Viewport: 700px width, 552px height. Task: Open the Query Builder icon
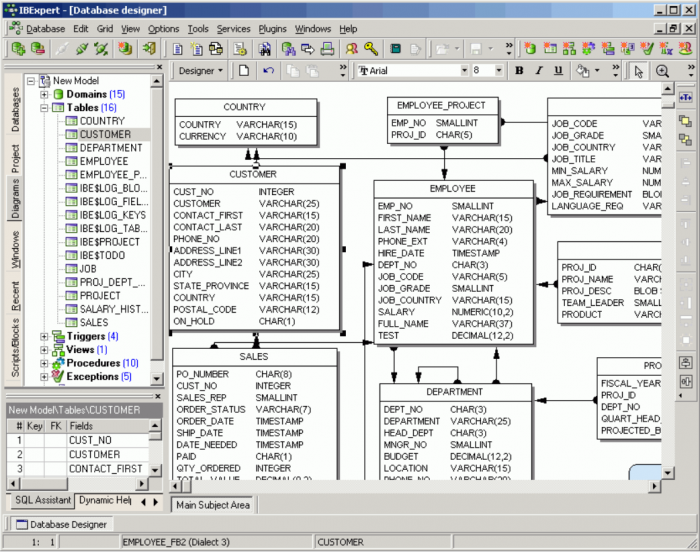click(x=216, y=49)
